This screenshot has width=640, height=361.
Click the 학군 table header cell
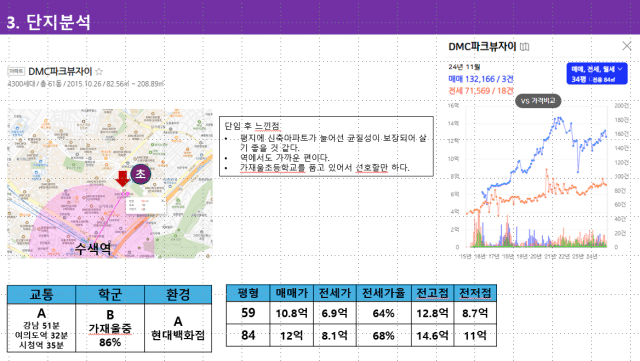click(110, 294)
